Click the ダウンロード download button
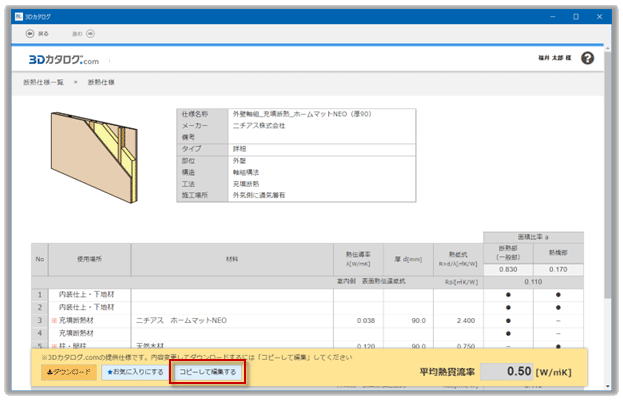 pos(69,372)
